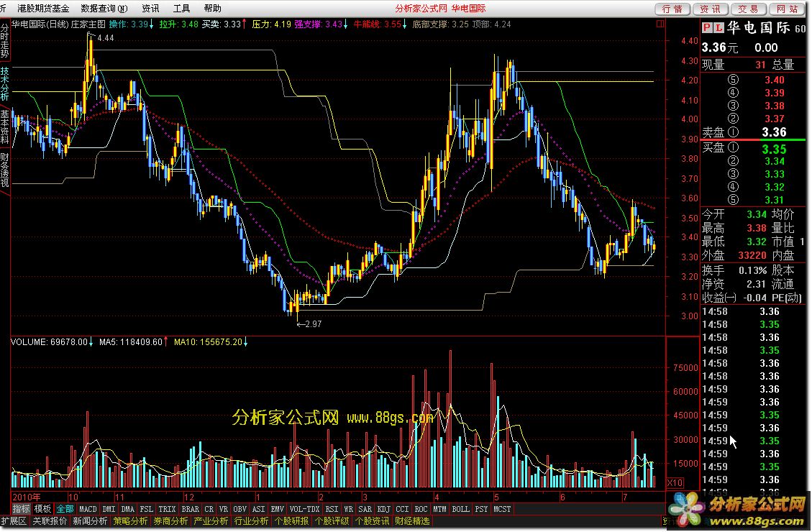Click the MA10: 155675.20 label
812x532 pixels.
pyautogui.click(x=208, y=341)
